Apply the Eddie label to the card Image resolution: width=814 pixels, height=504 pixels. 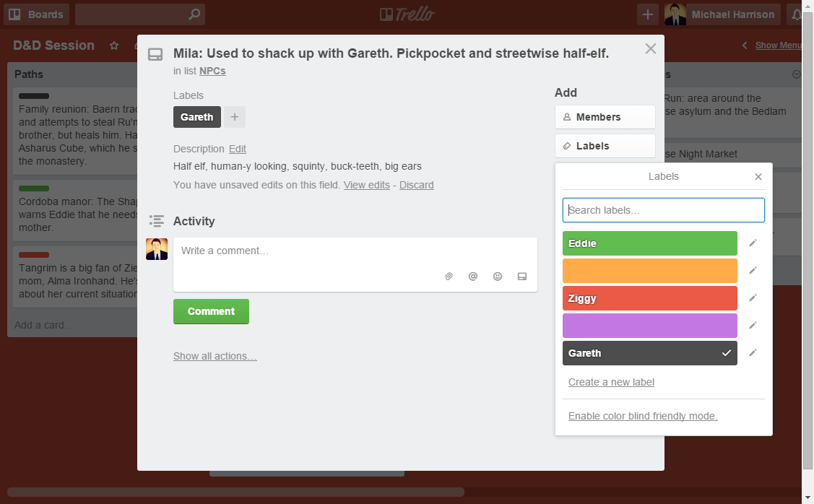tap(649, 243)
